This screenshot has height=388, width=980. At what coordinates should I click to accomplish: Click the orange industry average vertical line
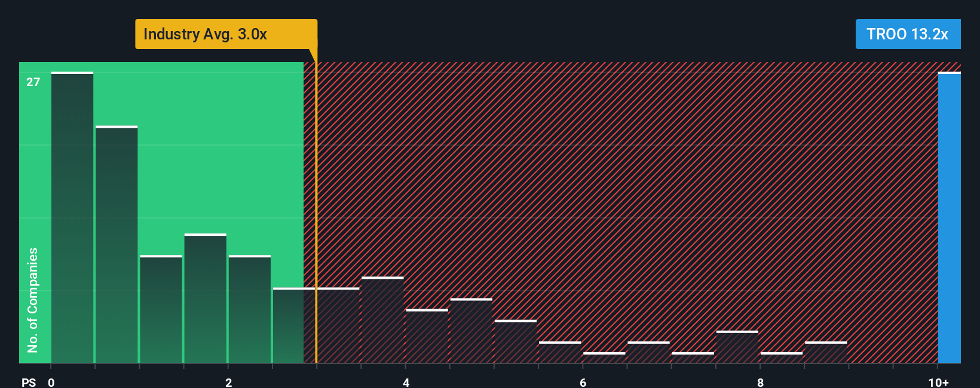point(316,213)
